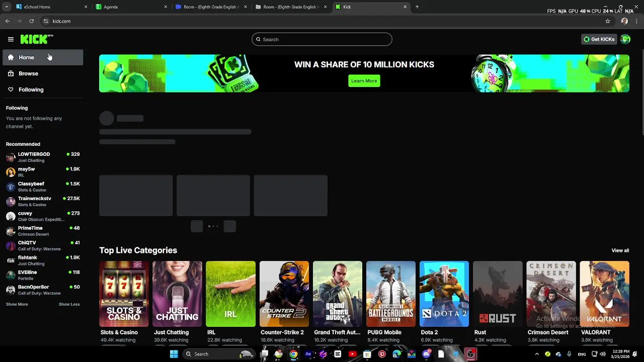Close the Agenda browser tab
Screen dimensions: 644x362
click(x=166, y=7)
